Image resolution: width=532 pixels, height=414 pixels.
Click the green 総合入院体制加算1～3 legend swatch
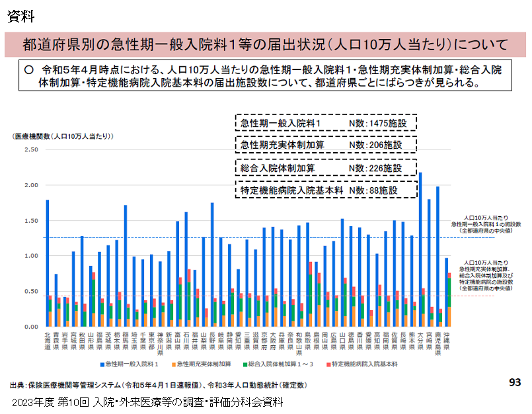tap(247, 364)
